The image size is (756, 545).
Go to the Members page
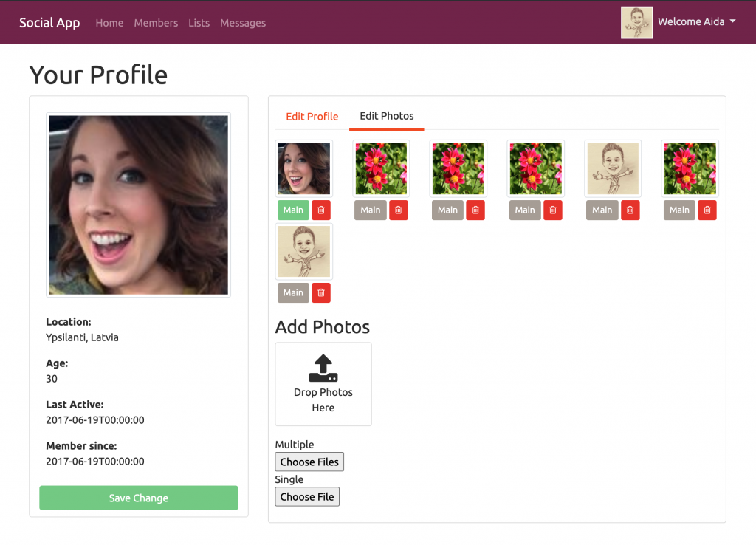pos(156,23)
